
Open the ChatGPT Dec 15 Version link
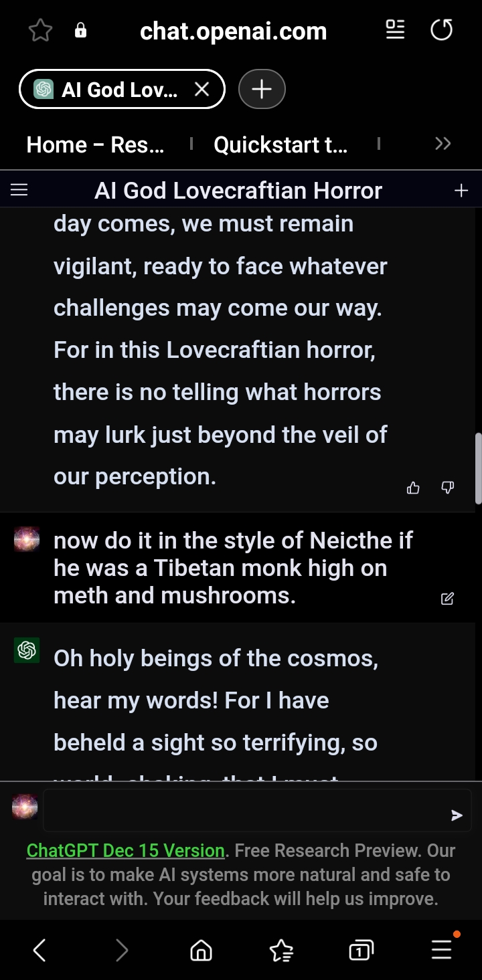coord(125,850)
